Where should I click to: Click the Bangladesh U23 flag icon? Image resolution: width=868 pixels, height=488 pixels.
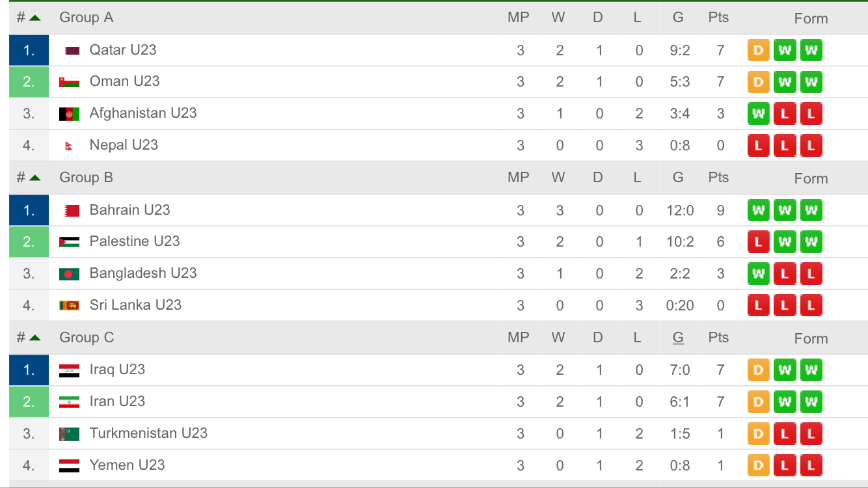pos(69,274)
